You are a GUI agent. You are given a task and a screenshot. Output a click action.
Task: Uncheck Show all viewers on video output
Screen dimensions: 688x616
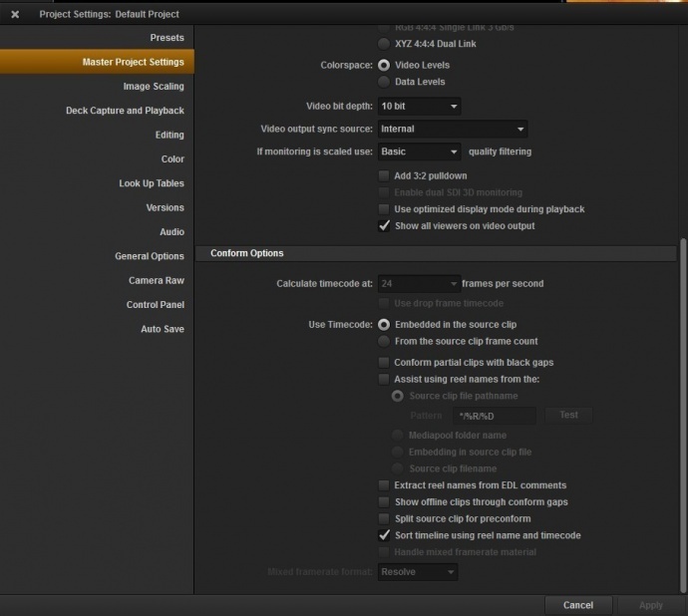click(384, 226)
